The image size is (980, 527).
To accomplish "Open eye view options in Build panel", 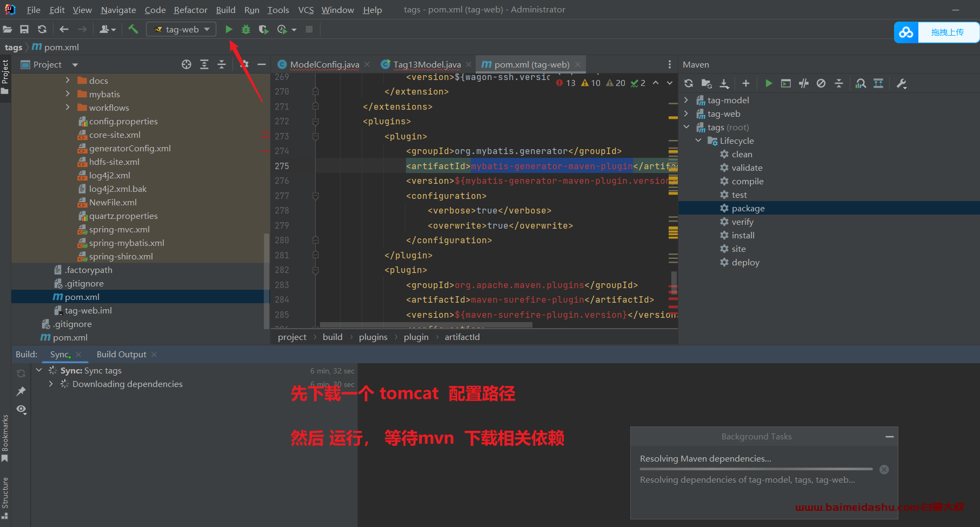I will coord(21,409).
